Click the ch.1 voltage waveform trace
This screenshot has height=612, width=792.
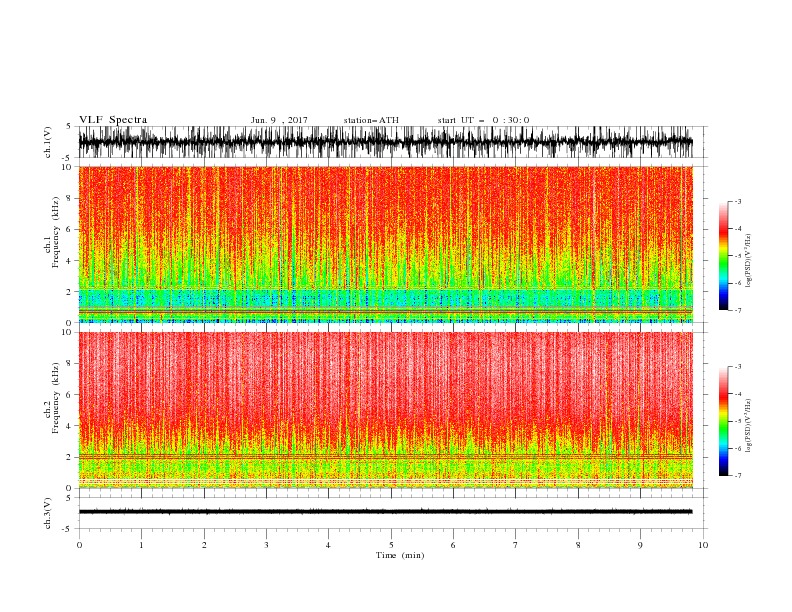coord(386,142)
